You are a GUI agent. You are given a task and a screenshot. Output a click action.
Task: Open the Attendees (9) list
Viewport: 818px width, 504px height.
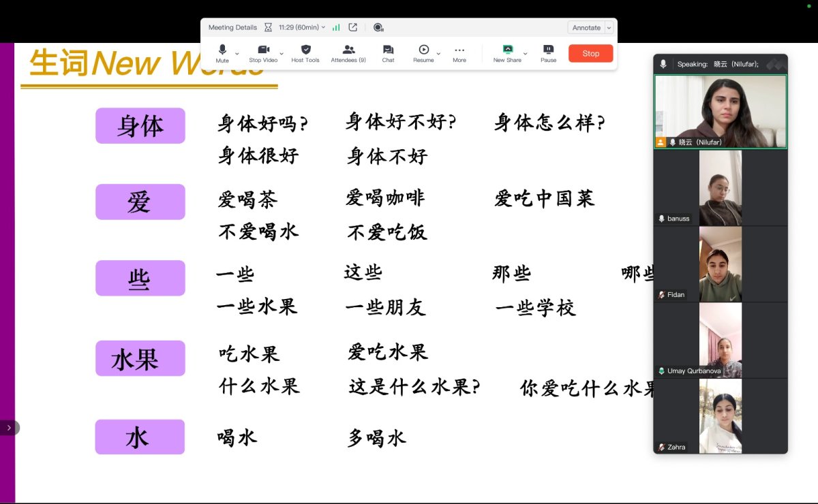tap(348, 53)
